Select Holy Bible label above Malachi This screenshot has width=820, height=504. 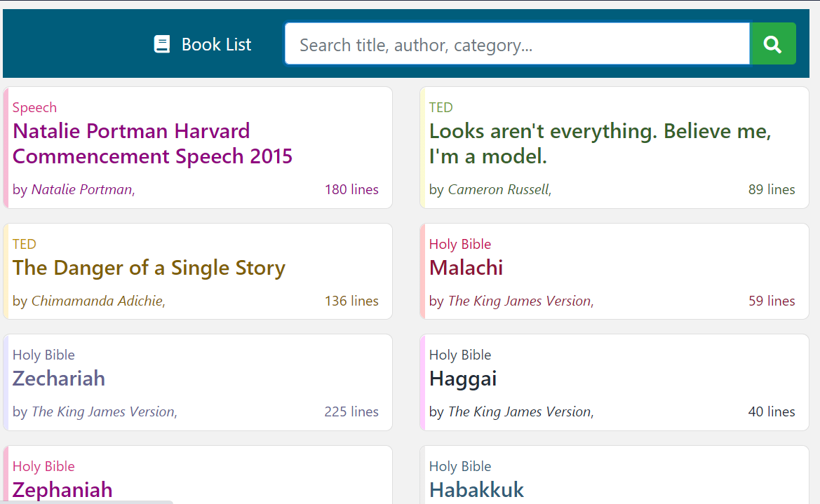pos(460,244)
